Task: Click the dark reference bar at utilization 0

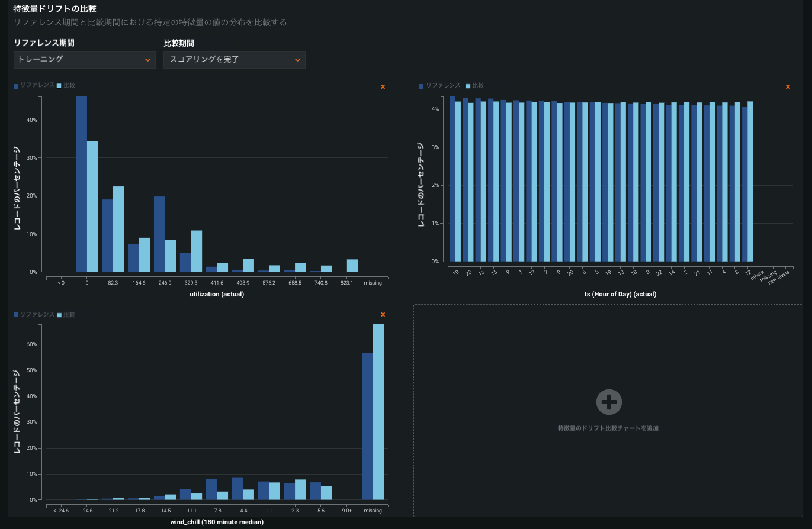Action: 81,184
